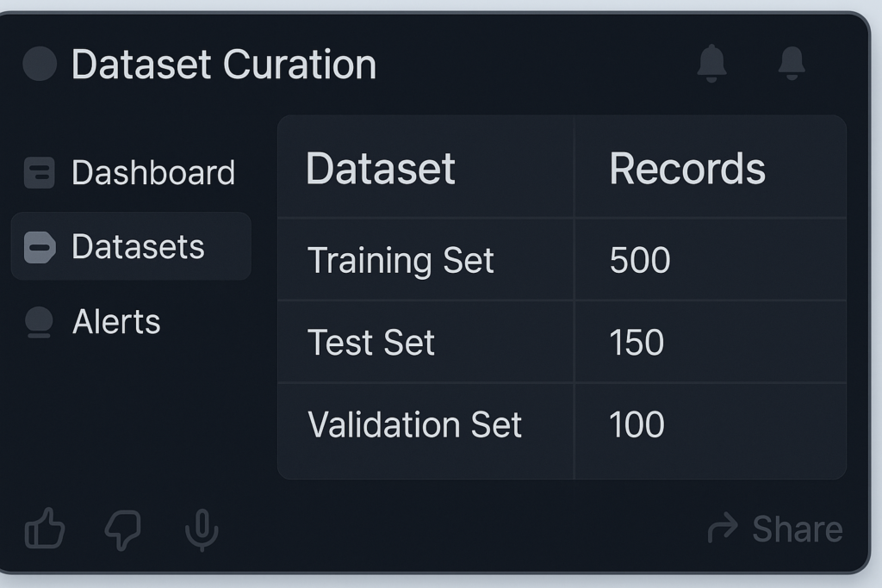
Task: Click the Datasets sidebar icon
Action: pos(40,248)
